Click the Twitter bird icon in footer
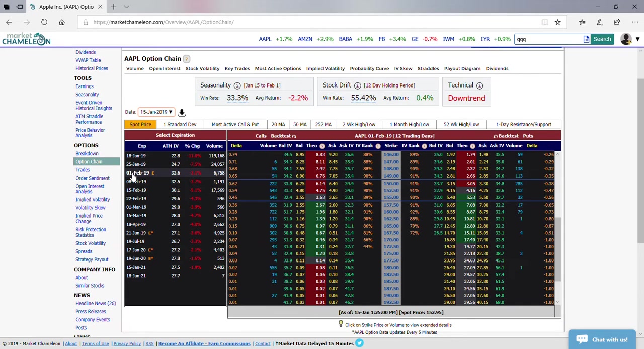The height and width of the screenshot is (349, 644). click(x=359, y=343)
